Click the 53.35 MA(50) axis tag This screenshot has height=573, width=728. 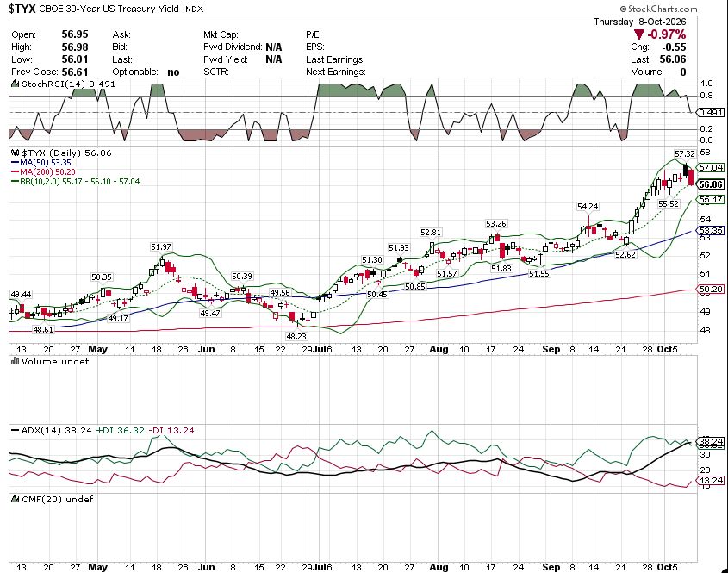click(711, 230)
